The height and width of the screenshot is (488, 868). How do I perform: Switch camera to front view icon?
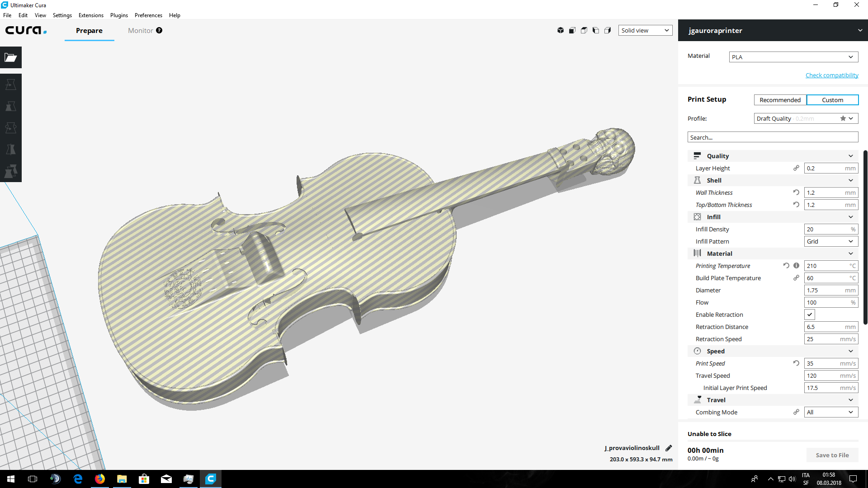coord(572,30)
